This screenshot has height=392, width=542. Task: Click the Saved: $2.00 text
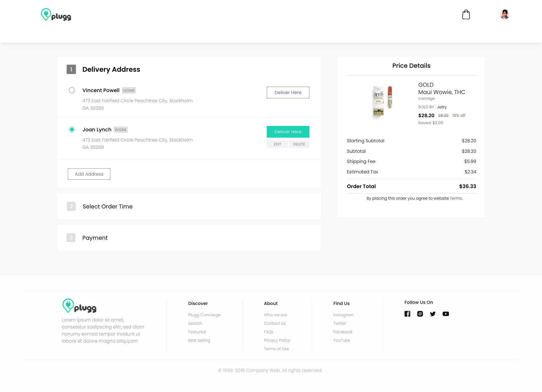pos(430,123)
